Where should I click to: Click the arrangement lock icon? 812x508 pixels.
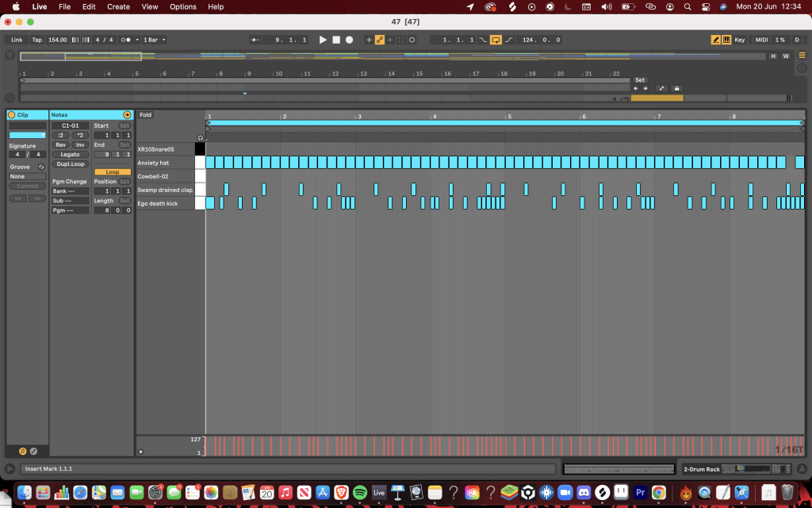coord(677,89)
